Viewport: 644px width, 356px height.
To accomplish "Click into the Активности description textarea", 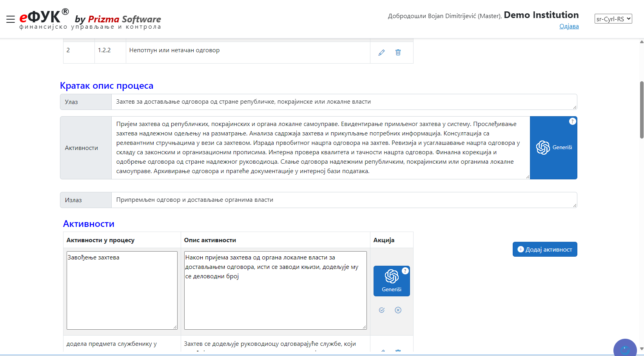I will (321, 148).
